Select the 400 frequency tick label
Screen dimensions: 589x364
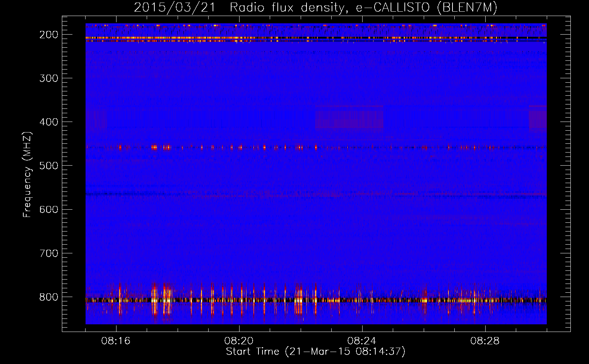pos(49,122)
